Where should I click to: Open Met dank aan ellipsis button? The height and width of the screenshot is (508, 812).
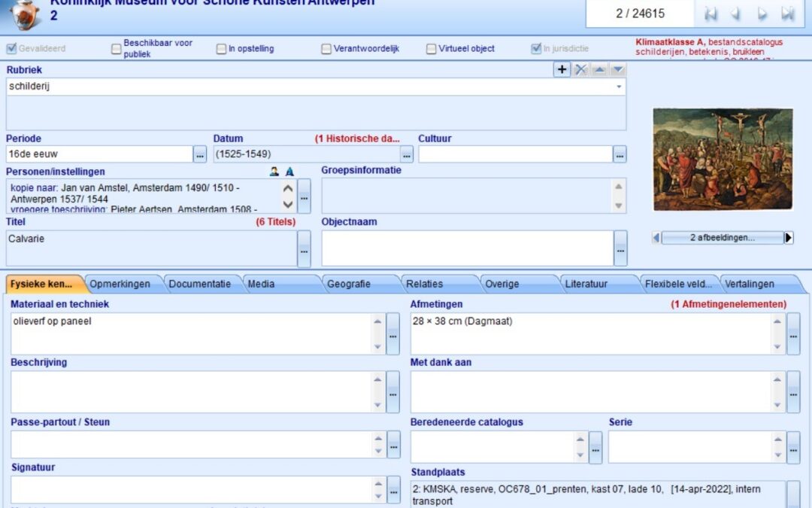pos(793,392)
